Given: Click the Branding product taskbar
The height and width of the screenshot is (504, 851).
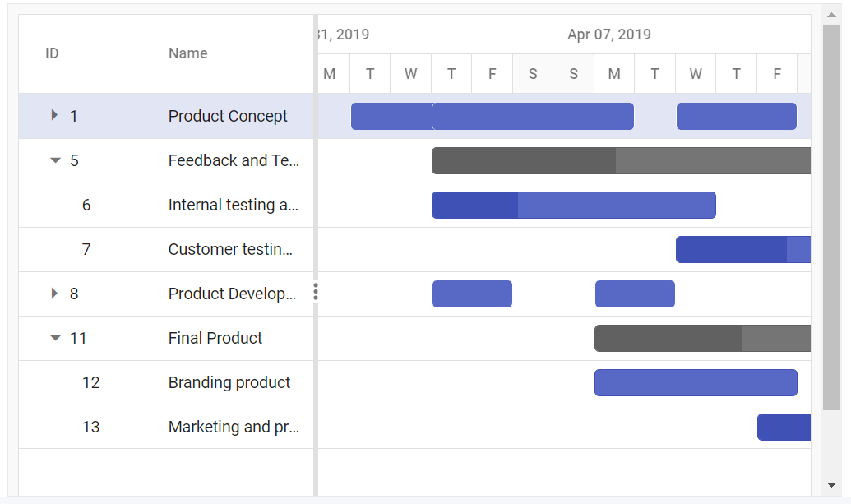Looking at the screenshot, I should (696, 382).
